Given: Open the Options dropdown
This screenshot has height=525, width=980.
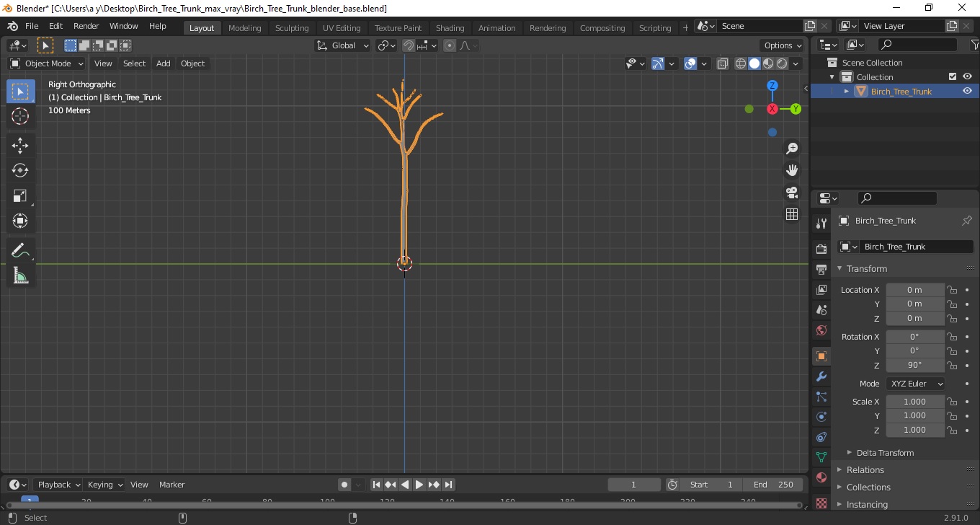Looking at the screenshot, I should pyautogui.click(x=783, y=45).
